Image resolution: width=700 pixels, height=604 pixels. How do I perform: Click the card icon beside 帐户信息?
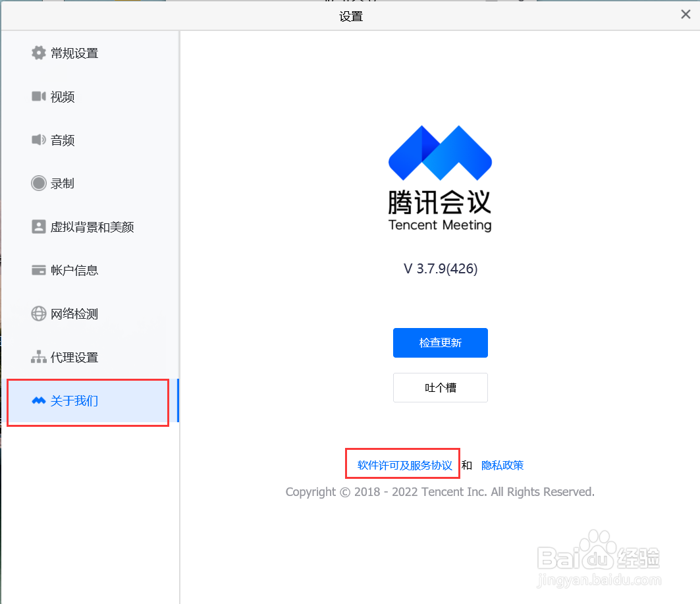click(38, 270)
